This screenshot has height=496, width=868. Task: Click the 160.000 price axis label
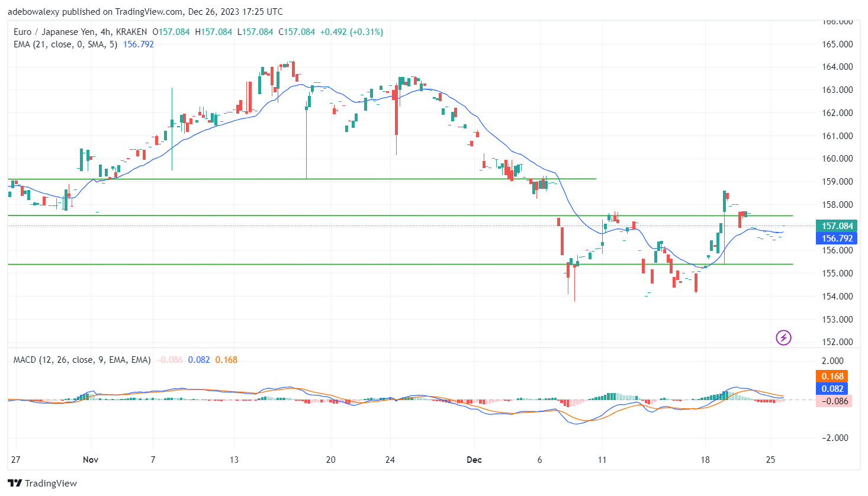pyautogui.click(x=837, y=159)
